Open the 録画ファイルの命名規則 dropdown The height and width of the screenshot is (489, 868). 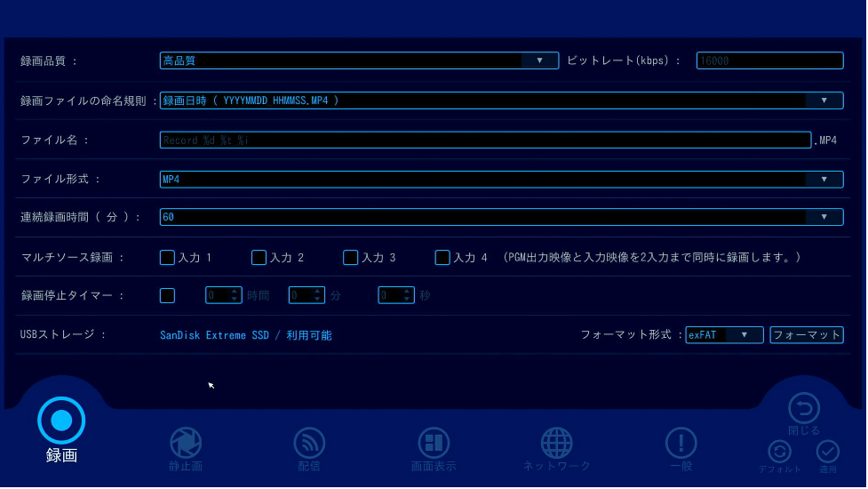(502, 100)
